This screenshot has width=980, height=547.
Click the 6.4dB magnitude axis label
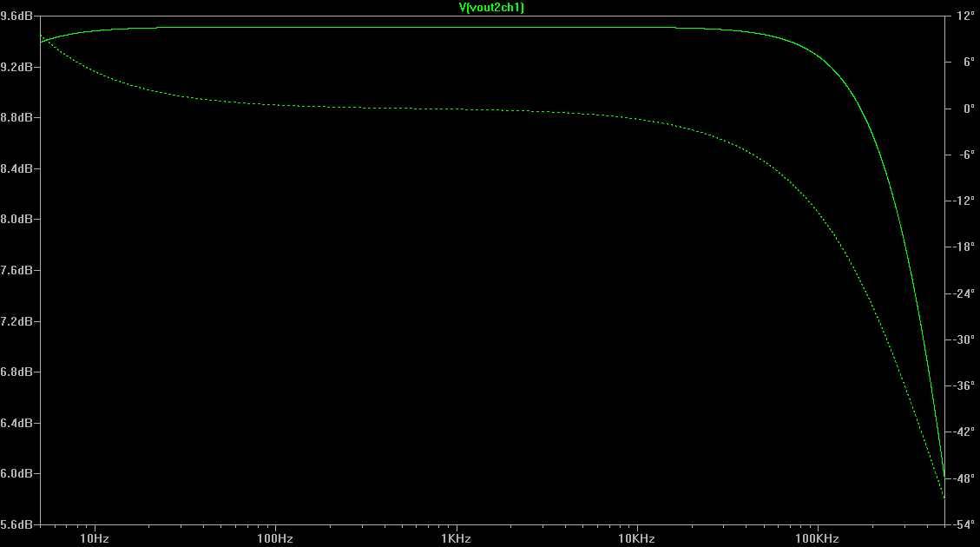(16, 423)
